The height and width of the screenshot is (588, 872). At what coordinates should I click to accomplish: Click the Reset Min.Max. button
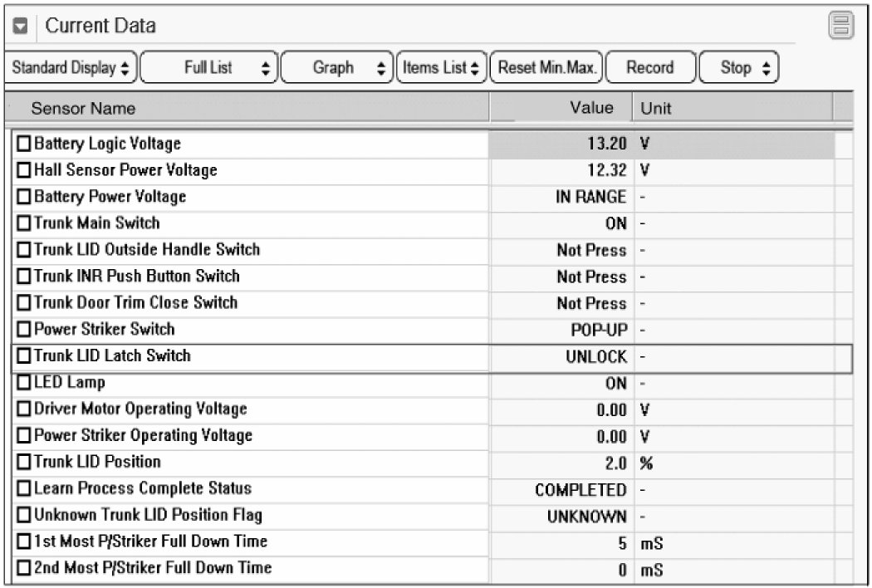546,68
